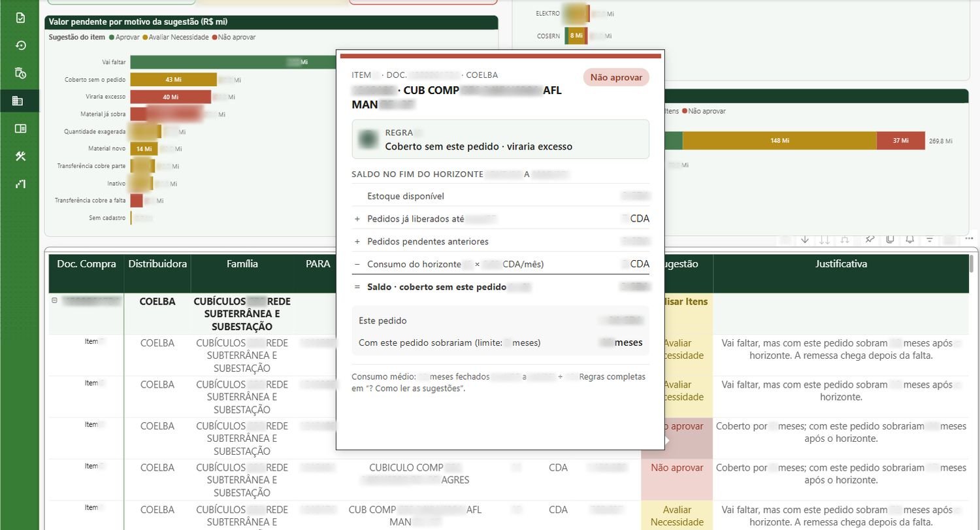Sort by the Doc. Compra column header
The image size is (980, 530).
(86, 264)
